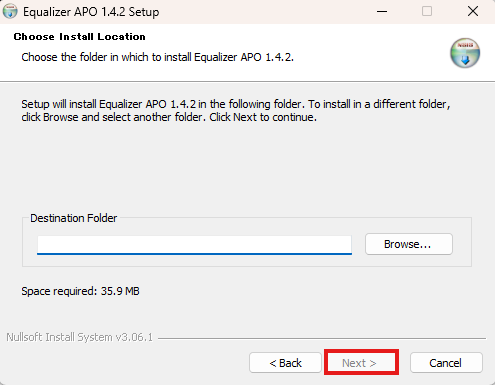Go to the previous step with Back
The height and width of the screenshot is (385, 495).
(285, 363)
